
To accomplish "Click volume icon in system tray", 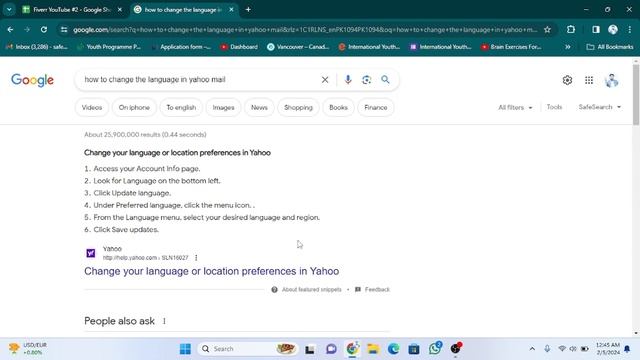I will [x=573, y=349].
